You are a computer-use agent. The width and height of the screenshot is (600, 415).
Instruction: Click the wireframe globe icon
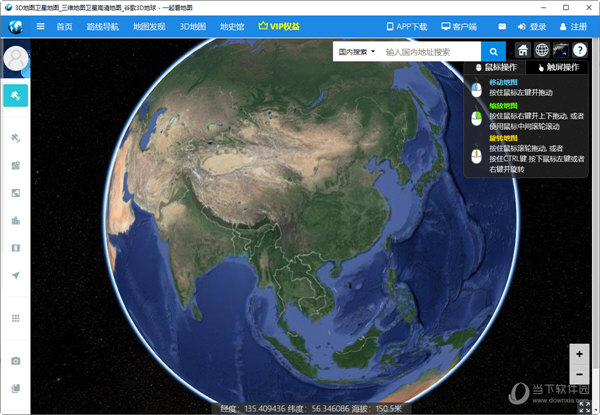tap(542, 50)
